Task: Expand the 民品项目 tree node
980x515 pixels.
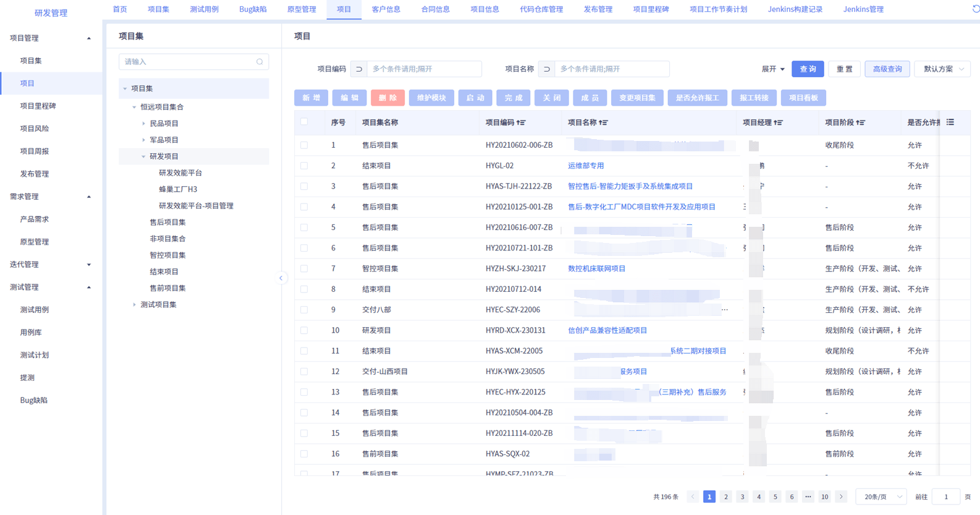Action: 144,124
